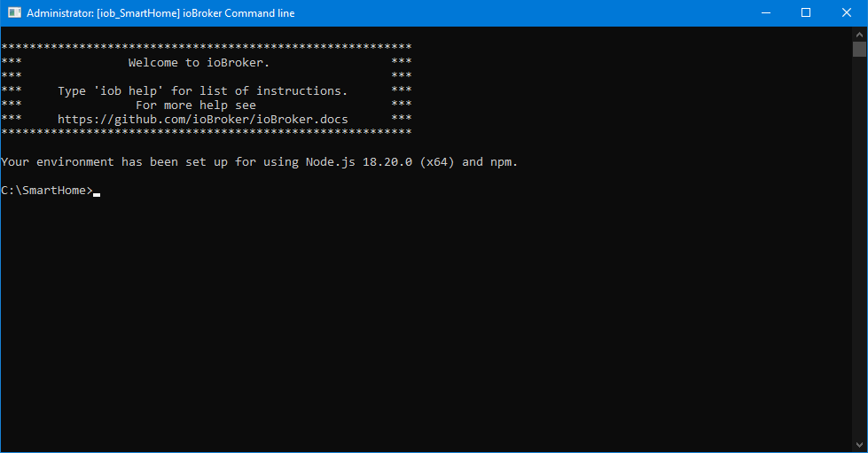Open the console system menu icon
Viewport: 868px width, 453px height.
pos(14,13)
